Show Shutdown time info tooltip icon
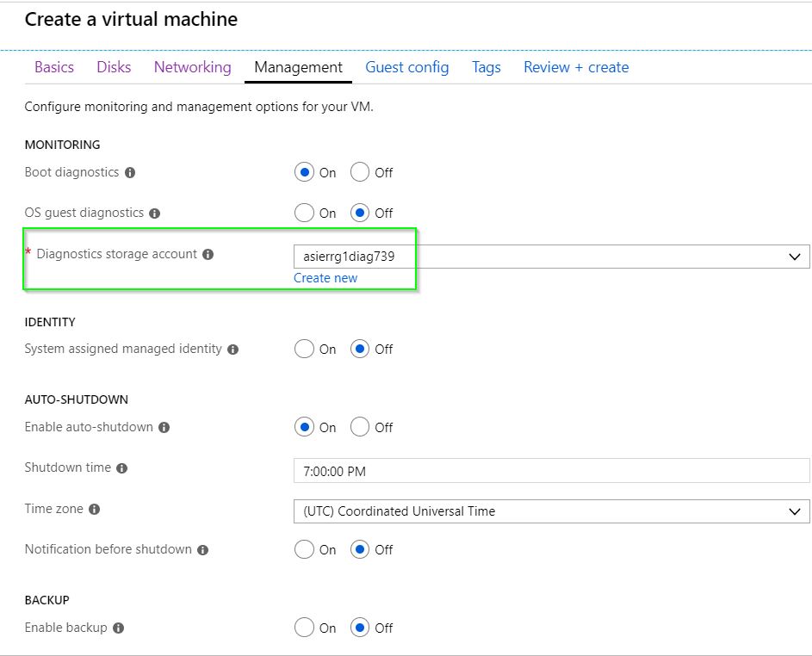Viewport: 812px width, 656px height. tap(121, 468)
